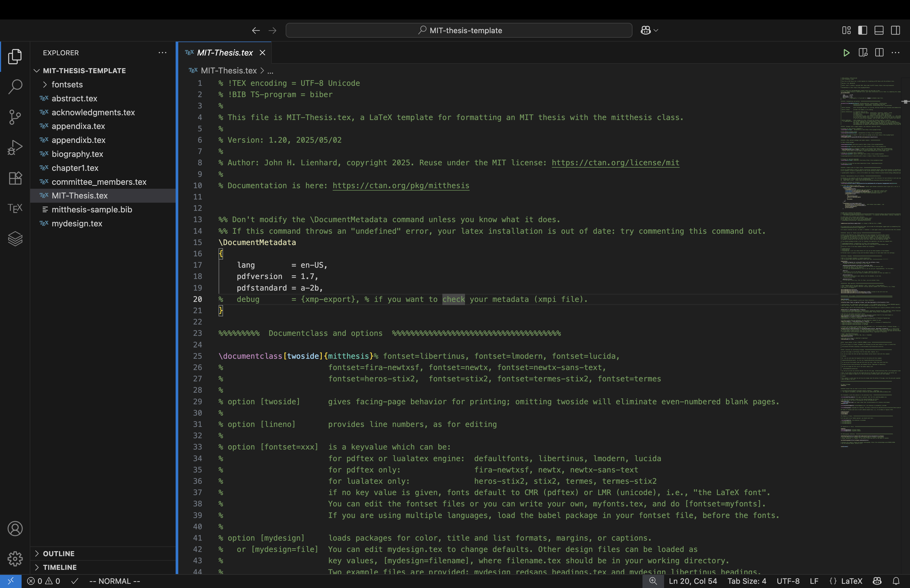Click the \DocumentMetadata command on line 15
Viewport: 910px width, 588px height.
[x=257, y=242]
